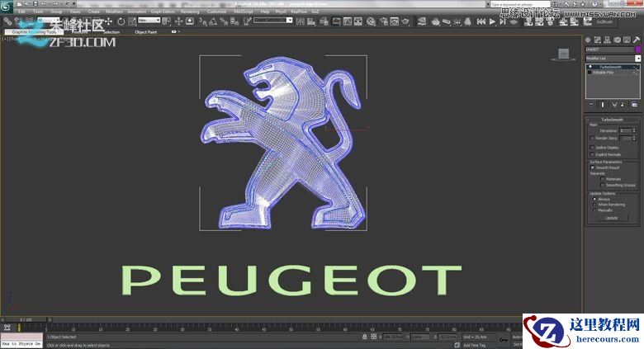Click the Align tool icon

click(x=311, y=21)
